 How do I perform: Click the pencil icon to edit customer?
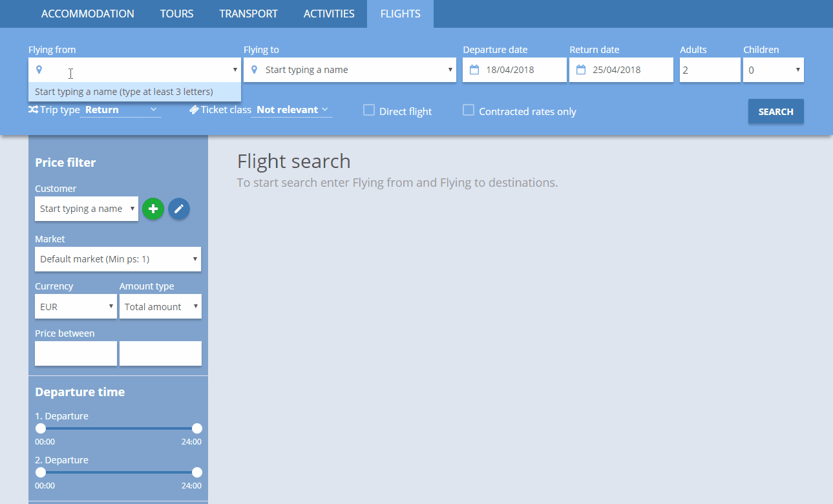click(178, 209)
